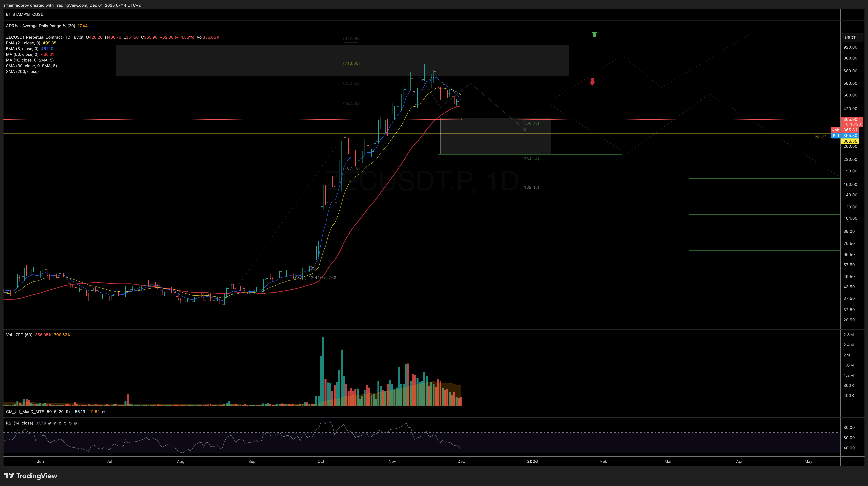The height and width of the screenshot is (486, 868).
Task: Click the EMA 21 value 499.35
Action: (x=49, y=43)
